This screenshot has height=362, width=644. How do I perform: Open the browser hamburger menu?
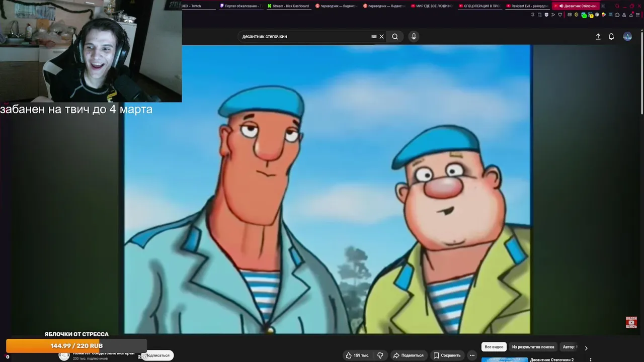click(638, 15)
